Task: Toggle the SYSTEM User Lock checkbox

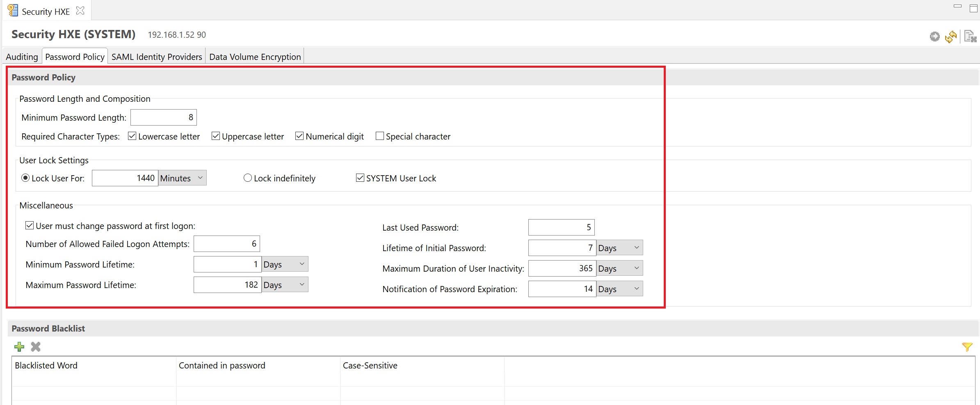Action: click(x=360, y=178)
